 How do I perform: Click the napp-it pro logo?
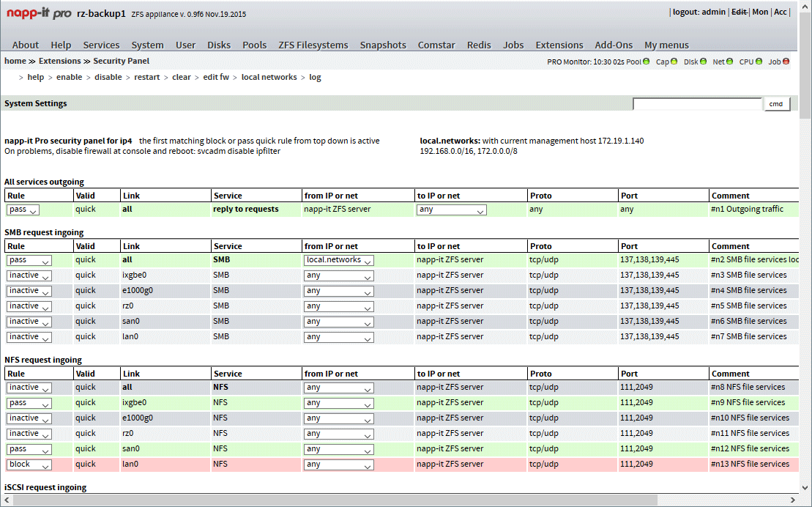point(38,13)
